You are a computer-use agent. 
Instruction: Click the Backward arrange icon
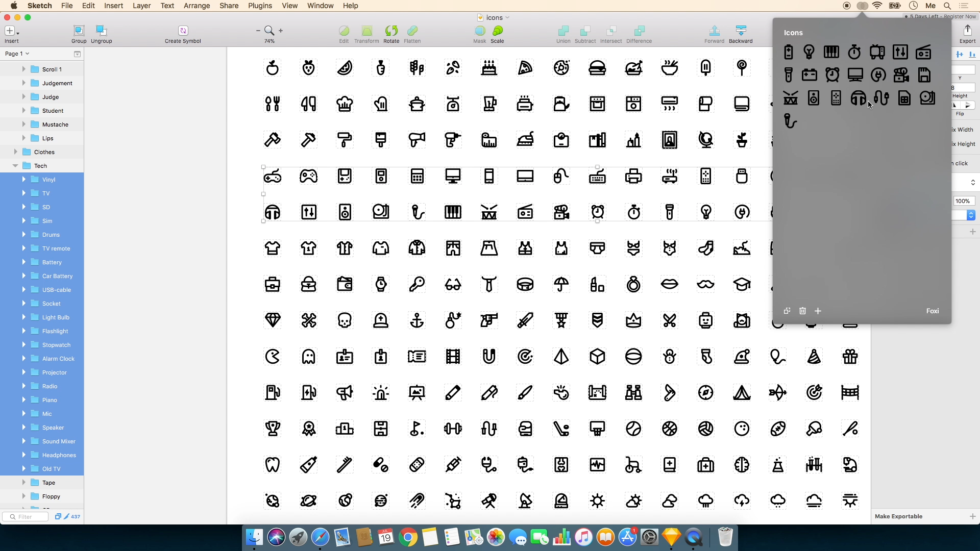[x=740, y=31]
